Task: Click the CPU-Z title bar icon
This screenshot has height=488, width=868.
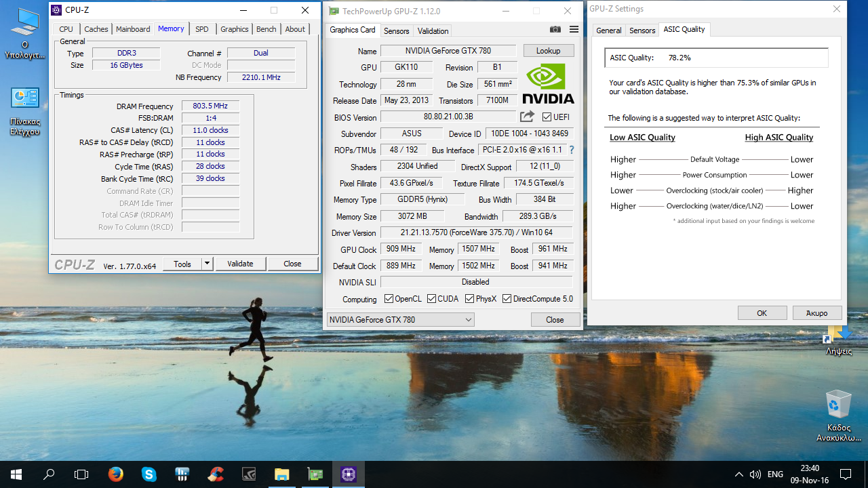Action: click(x=56, y=10)
